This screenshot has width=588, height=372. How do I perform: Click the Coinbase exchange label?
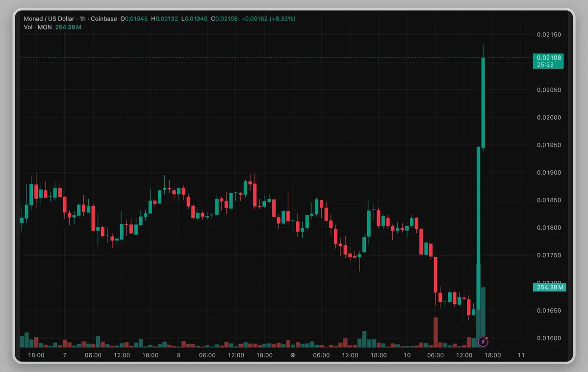pyautogui.click(x=104, y=19)
